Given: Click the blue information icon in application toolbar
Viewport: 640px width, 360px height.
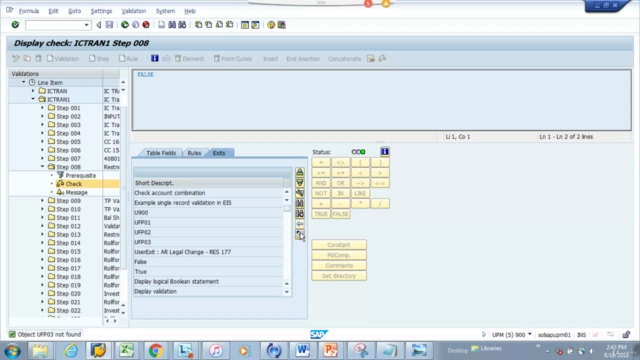Looking at the screenshot, I should [155, 58].
